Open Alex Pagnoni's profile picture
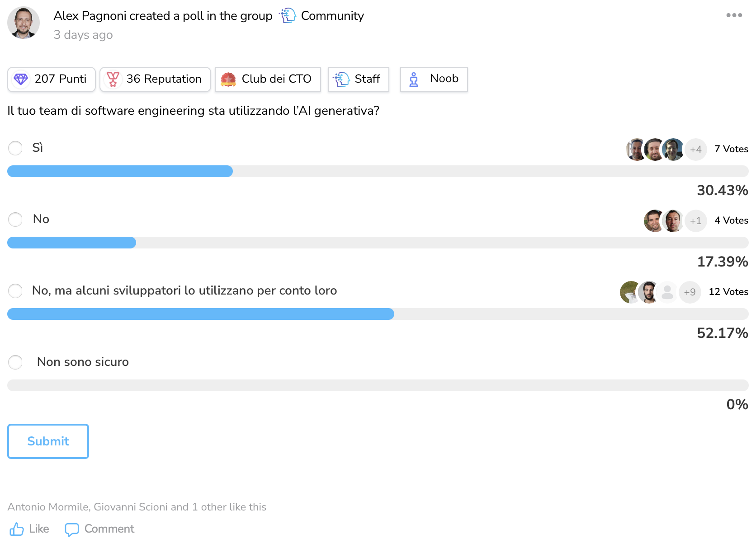Viewport: 756px width, 543px height. [x=24, y=23]
